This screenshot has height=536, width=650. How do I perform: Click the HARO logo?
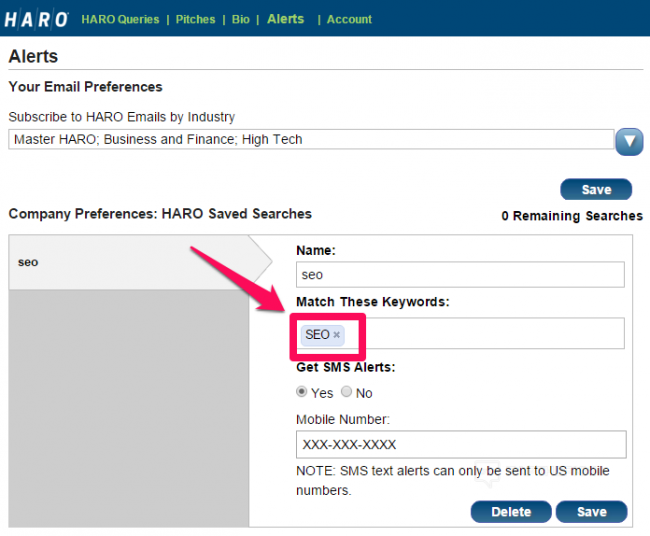point(36,19)
